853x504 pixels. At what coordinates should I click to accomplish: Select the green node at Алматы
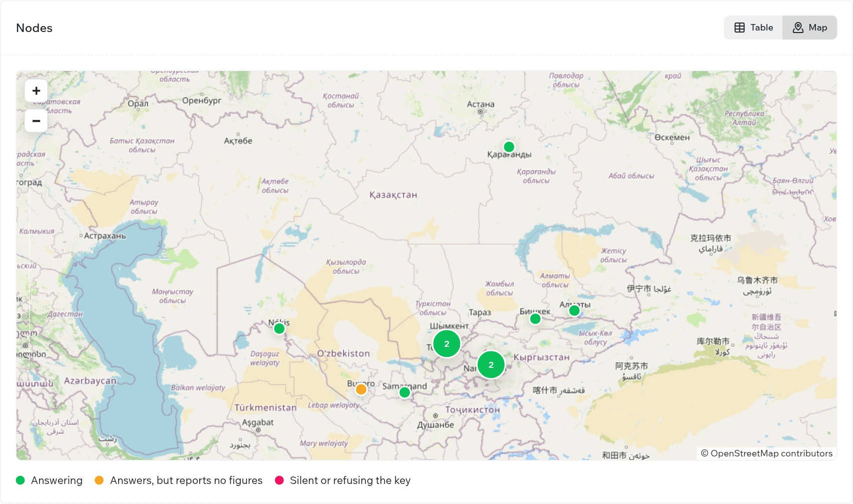tap(574, 310)
